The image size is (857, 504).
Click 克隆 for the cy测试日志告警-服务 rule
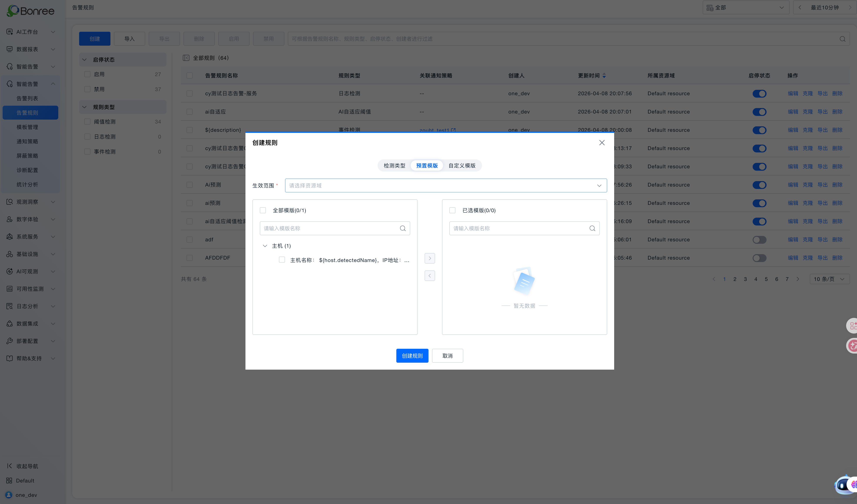[808, 93]
